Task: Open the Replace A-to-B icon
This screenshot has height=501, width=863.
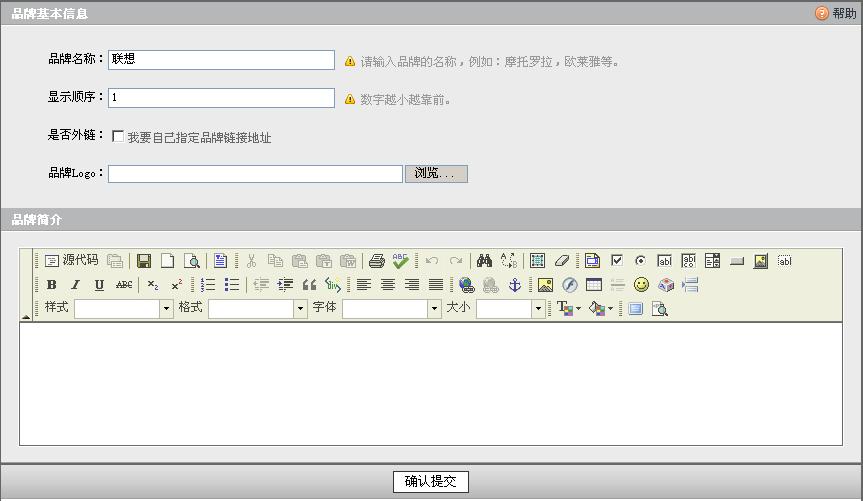Action: point(509,260)
